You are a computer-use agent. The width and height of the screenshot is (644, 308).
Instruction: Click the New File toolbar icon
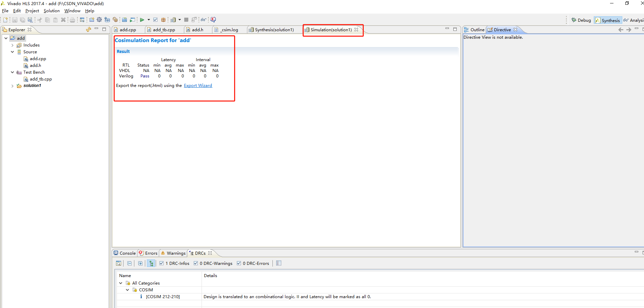[x=5, y=20]
